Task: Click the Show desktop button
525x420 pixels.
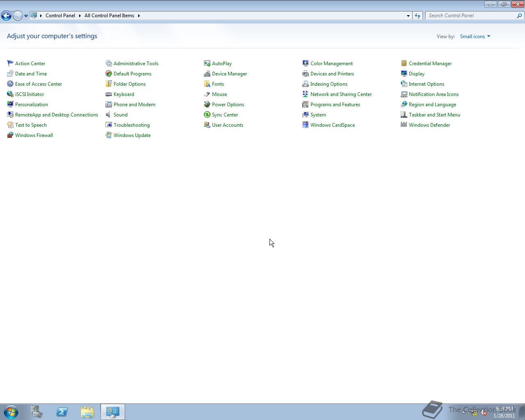Action: pos(522,412)
